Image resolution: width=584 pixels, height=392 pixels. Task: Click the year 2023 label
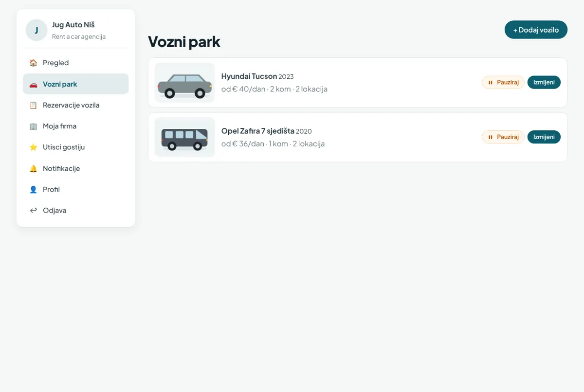coord(286,77)
